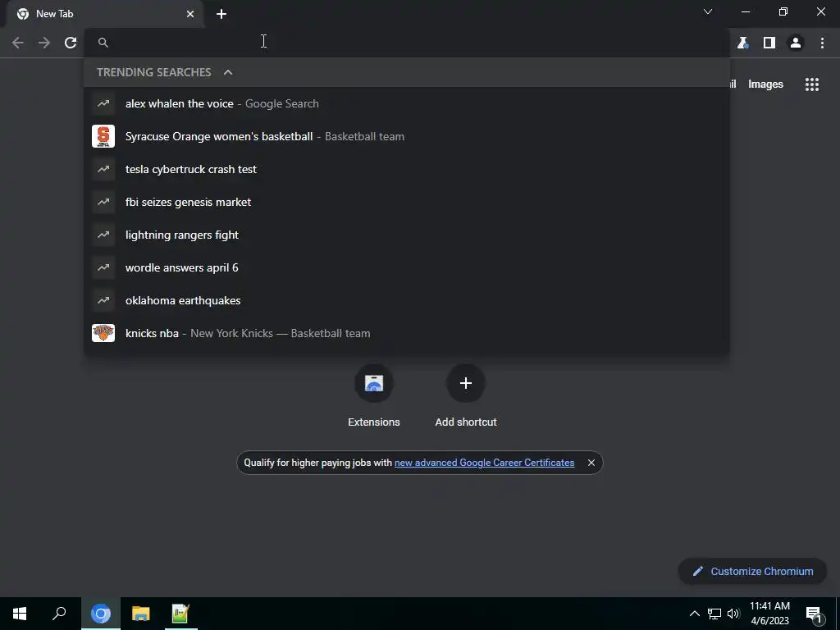
Task: Open new advanced Google Career Certificates link
Action: [x=484, y=463]
